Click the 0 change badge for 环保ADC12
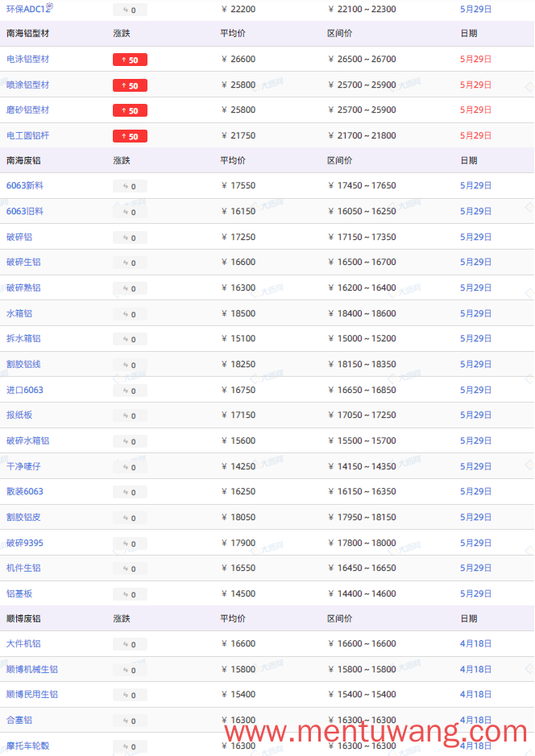Screen dimensions: 535x756 click(130, 10)
